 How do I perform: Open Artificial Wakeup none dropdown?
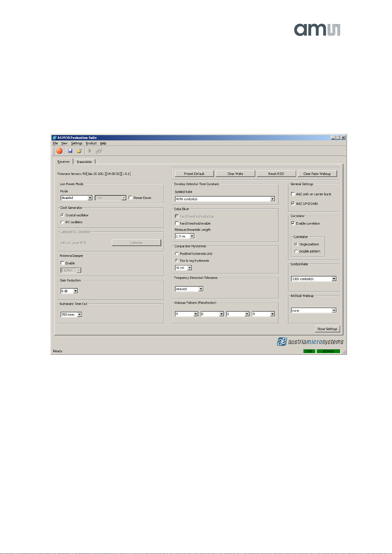(x=314, y=310)
